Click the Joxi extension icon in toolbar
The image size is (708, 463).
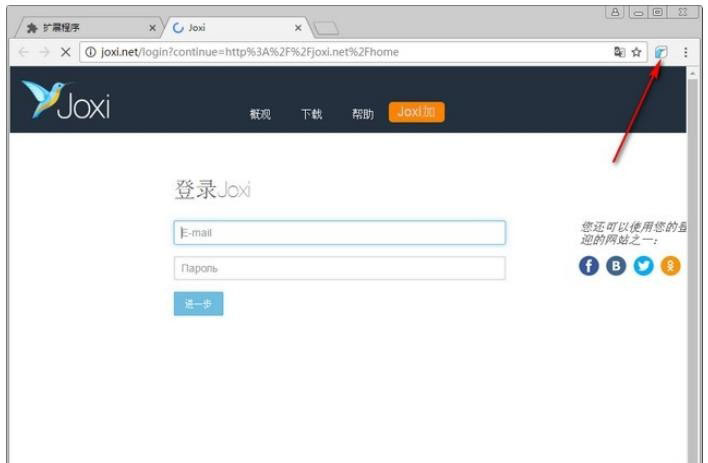661,52
